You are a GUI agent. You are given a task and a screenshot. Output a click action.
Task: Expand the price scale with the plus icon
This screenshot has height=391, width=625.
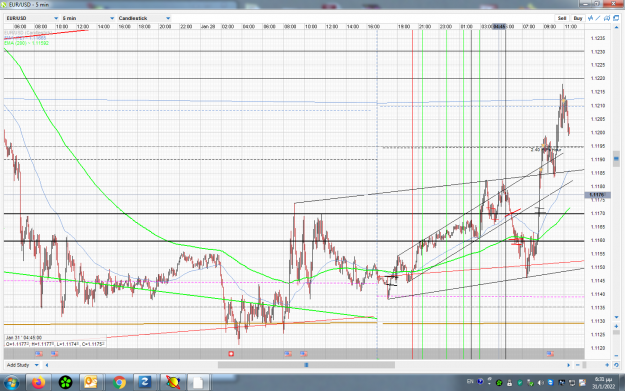point(616,326)
